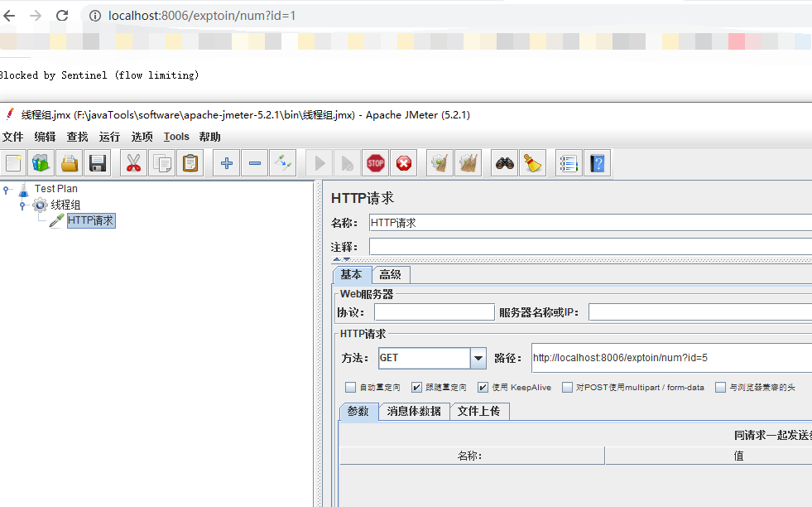Toggle 自动重定向 checkbox
Viewport: 812px width, 507px height.
click(351, 387)
